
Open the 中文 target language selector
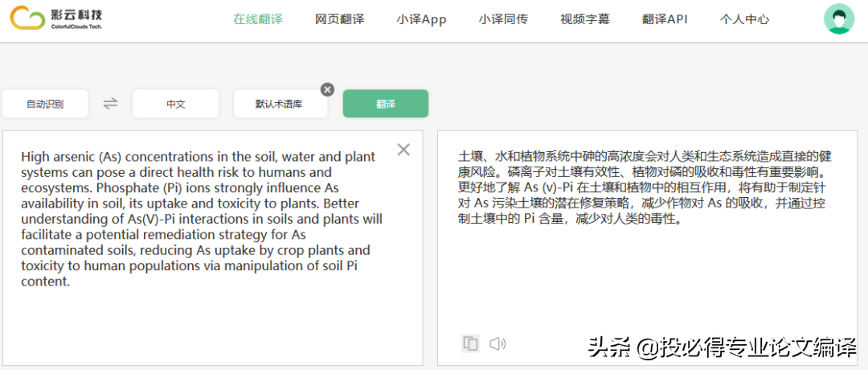pos(175,104)
